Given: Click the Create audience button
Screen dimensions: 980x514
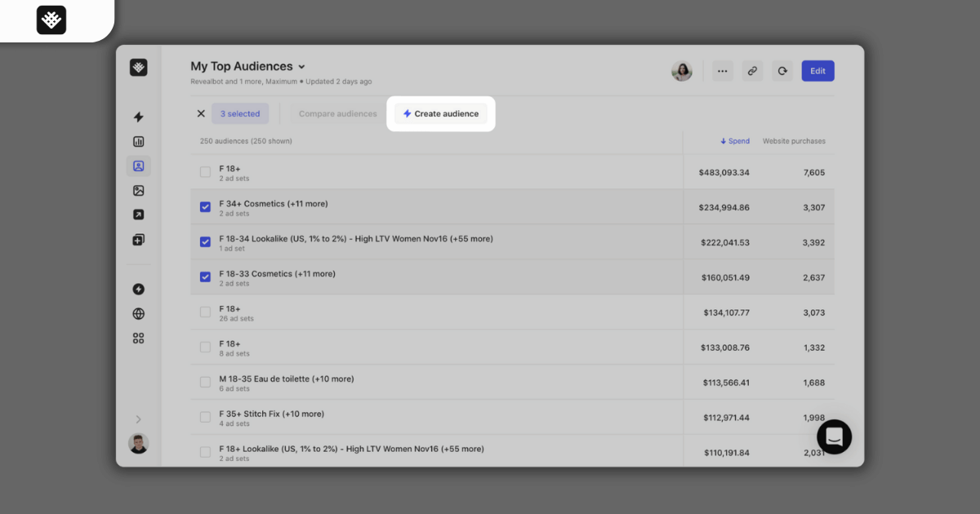Looking at the screenshot, I should click(x=441, y=113).
